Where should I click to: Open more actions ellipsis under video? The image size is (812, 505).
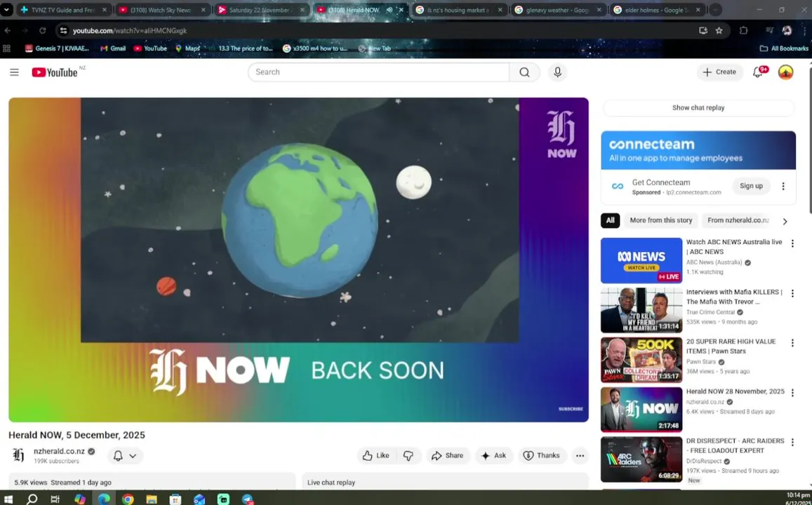pos(580,456)
